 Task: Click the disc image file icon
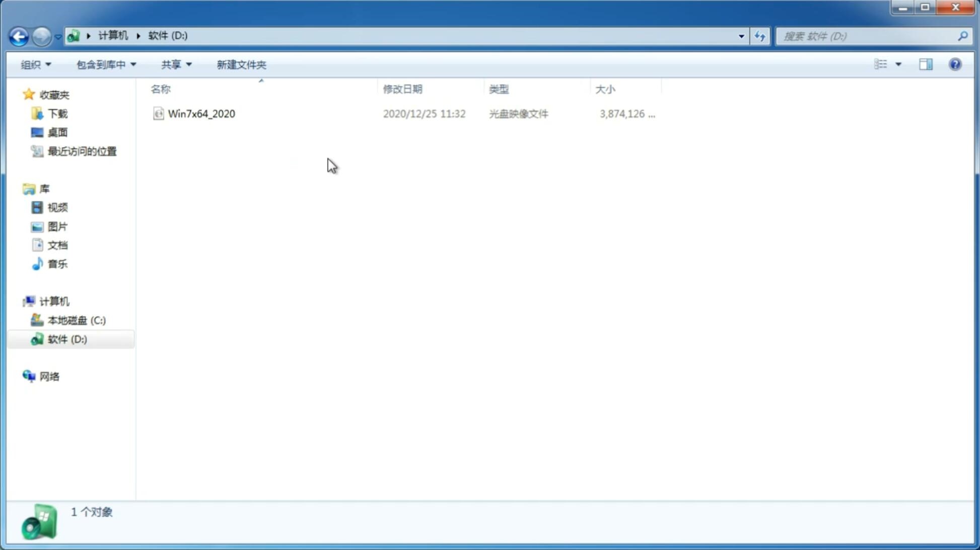[158, 114]
